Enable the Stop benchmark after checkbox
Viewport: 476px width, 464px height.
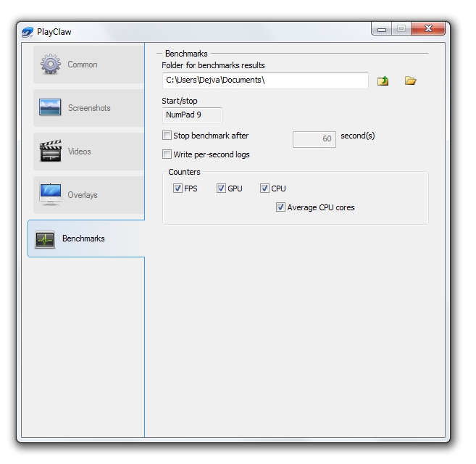167,136
